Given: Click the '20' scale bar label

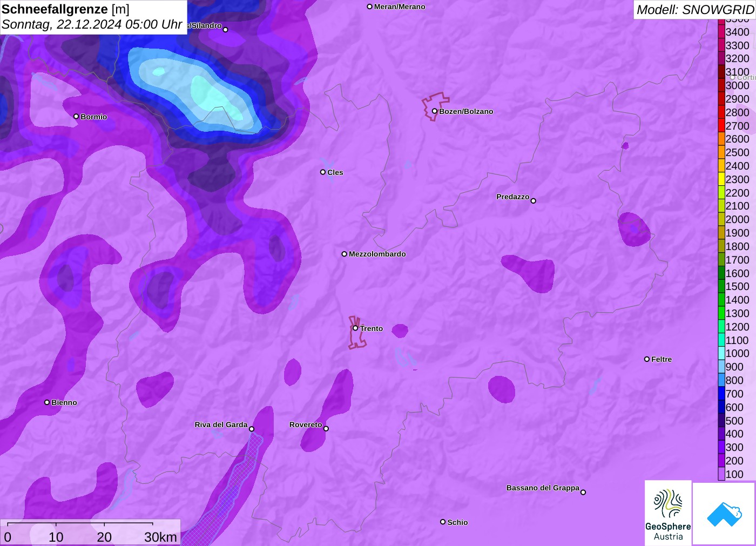Looking at the screenshot, I should pos(104,537).
